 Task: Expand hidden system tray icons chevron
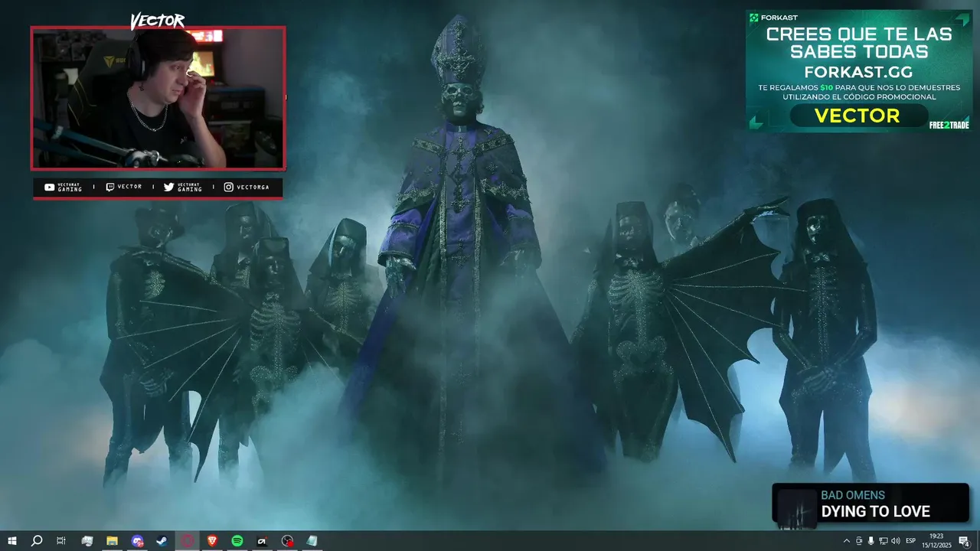(846, 541)
